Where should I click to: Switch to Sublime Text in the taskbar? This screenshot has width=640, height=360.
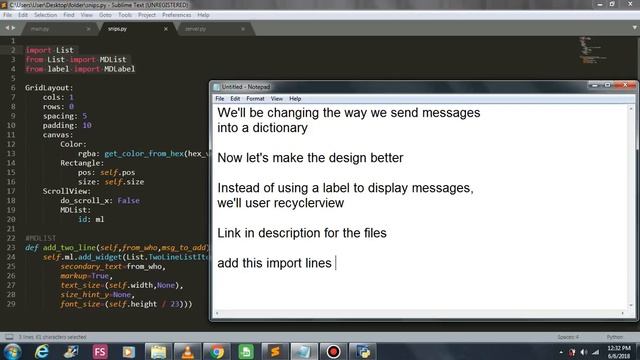pos(275,351)
